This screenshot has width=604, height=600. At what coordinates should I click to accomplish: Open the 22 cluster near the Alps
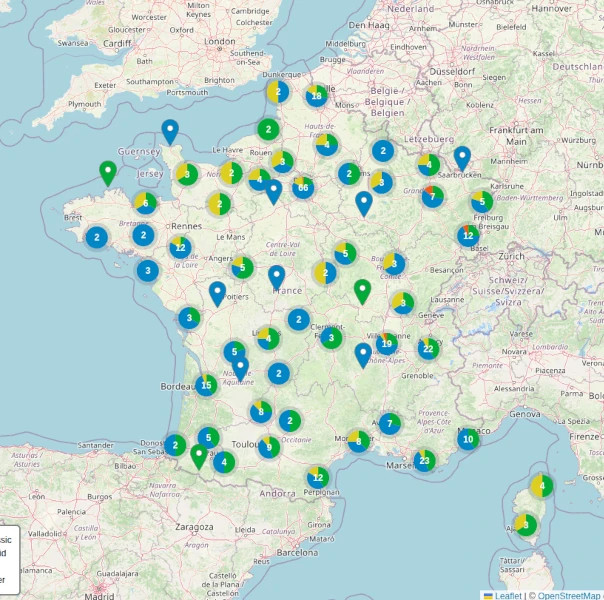pyautogui.click(x=428, y=349)
